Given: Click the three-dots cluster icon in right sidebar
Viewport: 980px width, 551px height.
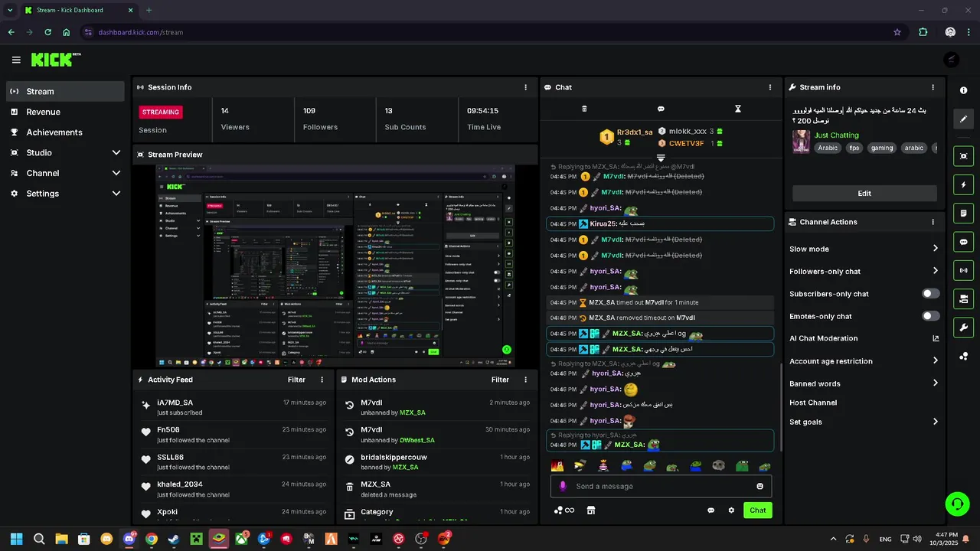Looking at the screenshot, I should tap(963, 357).
